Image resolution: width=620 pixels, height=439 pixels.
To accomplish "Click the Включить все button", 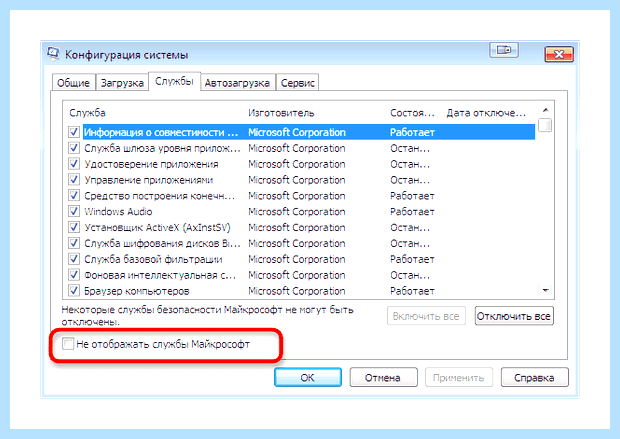I will coord(426,316).
